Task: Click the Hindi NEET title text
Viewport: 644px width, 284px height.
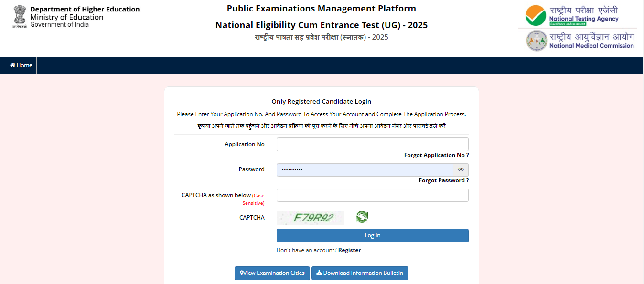Action: 321,37
